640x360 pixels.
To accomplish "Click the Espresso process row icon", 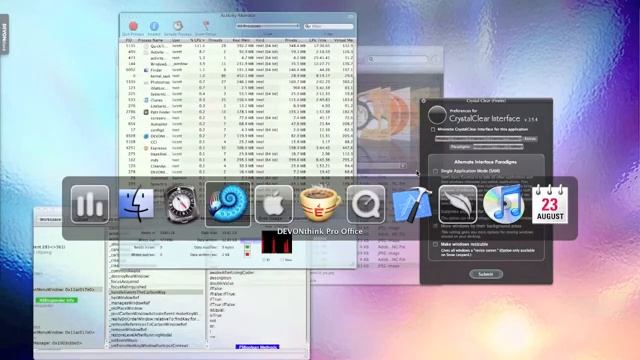I will coord(146,148).
